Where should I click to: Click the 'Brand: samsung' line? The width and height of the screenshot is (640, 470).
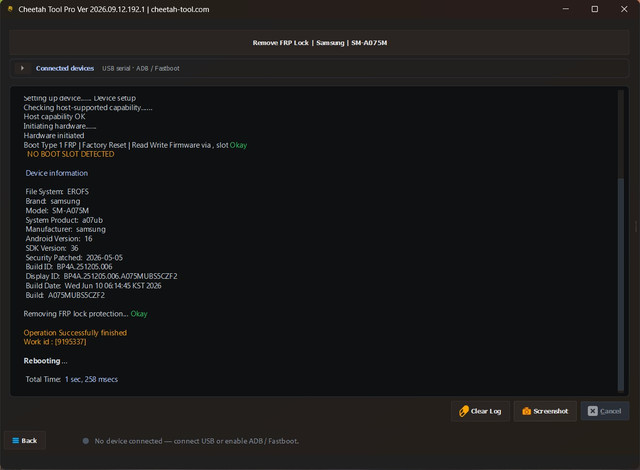coord(53,201)
